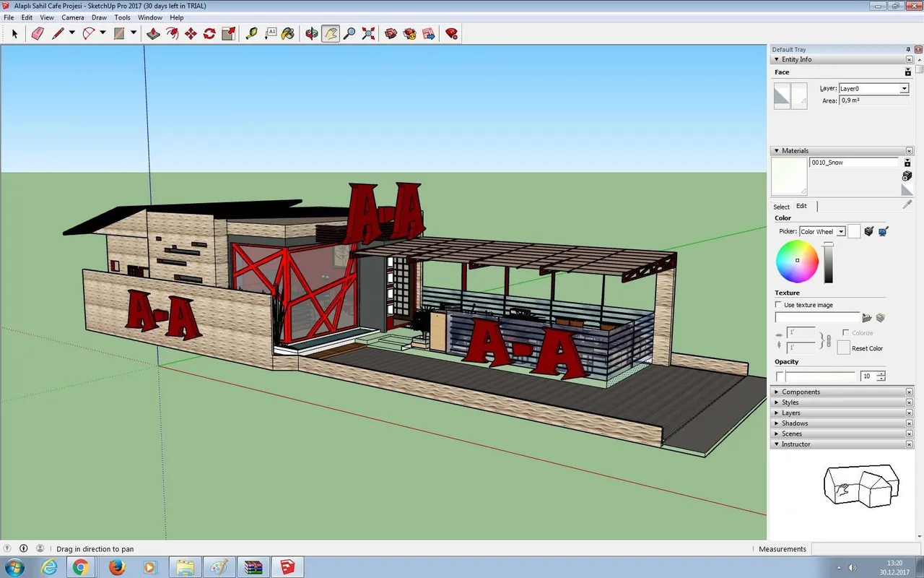
Task: Open the Extension Manager ruby icon
Action: 452,33
